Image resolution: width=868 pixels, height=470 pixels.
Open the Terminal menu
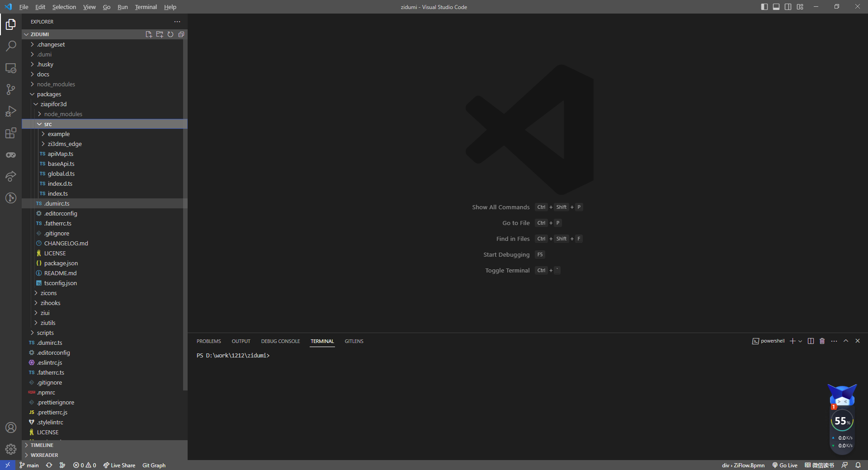[146, 7]
